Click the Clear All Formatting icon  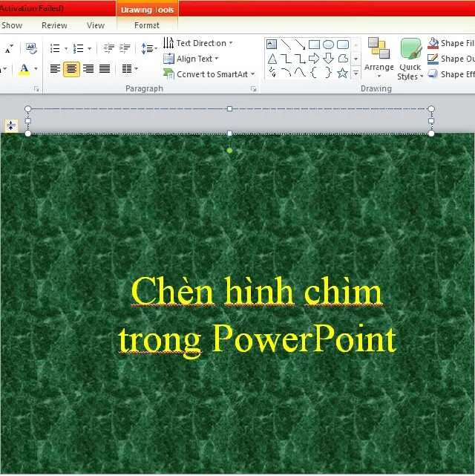31,48
